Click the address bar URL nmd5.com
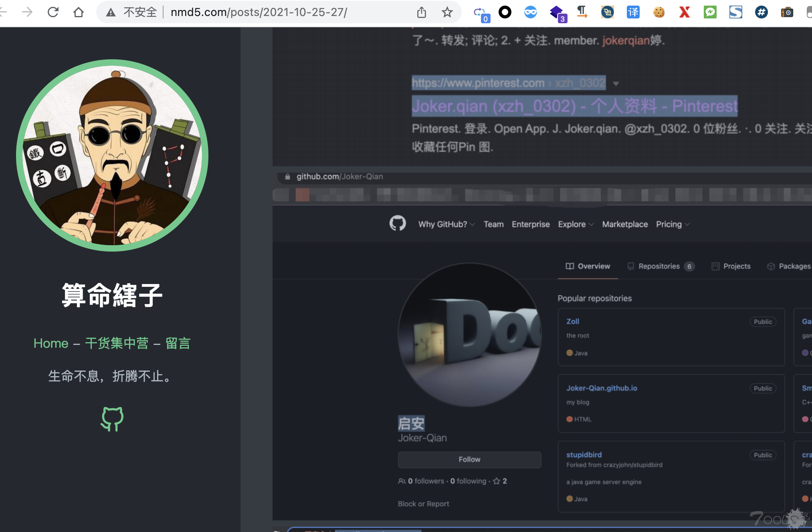 (x=259, y=12)
